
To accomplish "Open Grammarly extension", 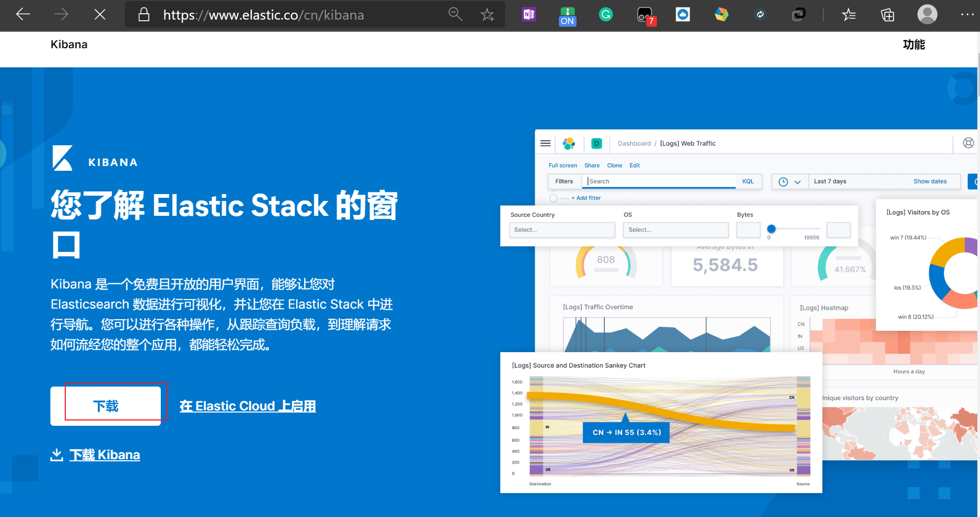I will 606,14.
